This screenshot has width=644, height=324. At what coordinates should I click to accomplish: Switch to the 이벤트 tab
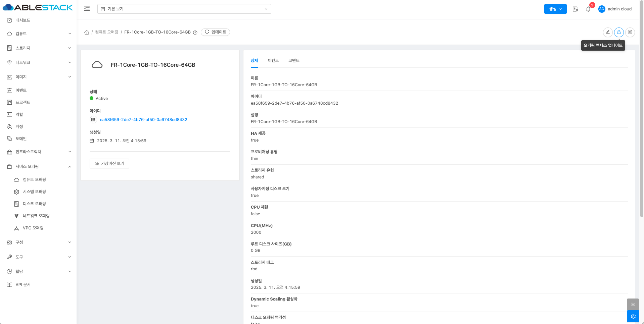(x=273, y=60)
